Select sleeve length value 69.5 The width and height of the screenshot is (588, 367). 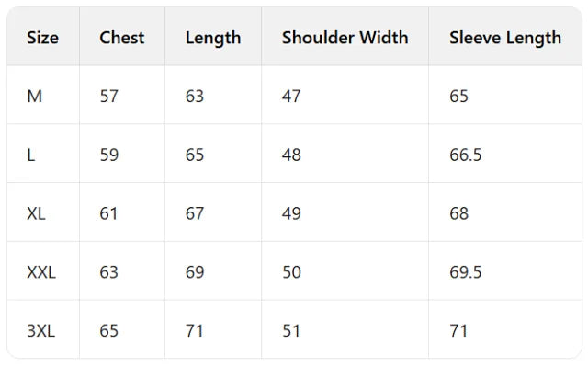click(x=466, y=272)
